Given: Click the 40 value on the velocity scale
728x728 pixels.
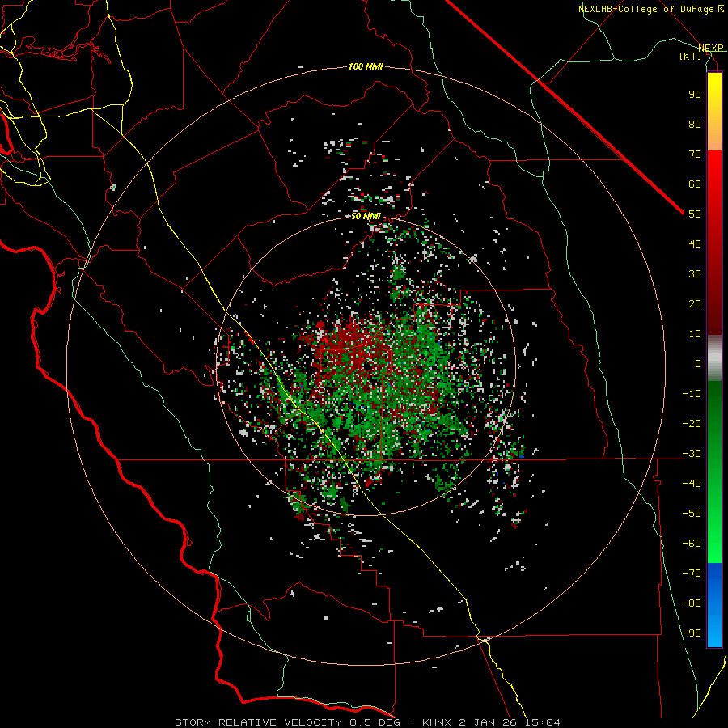Looking at the screenshot, I should [695, 244].
